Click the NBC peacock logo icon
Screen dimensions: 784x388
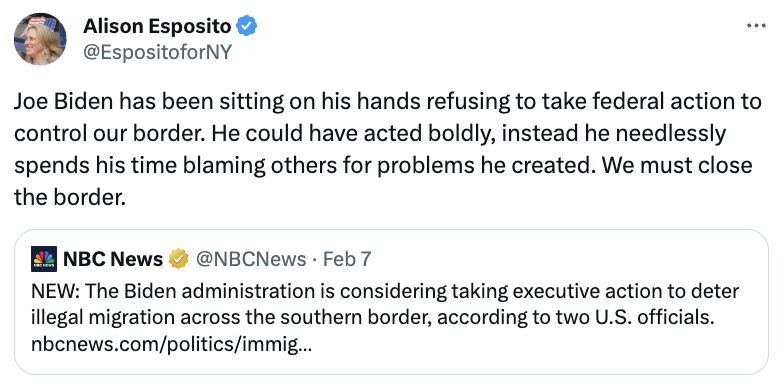click(x=44, y=259)
